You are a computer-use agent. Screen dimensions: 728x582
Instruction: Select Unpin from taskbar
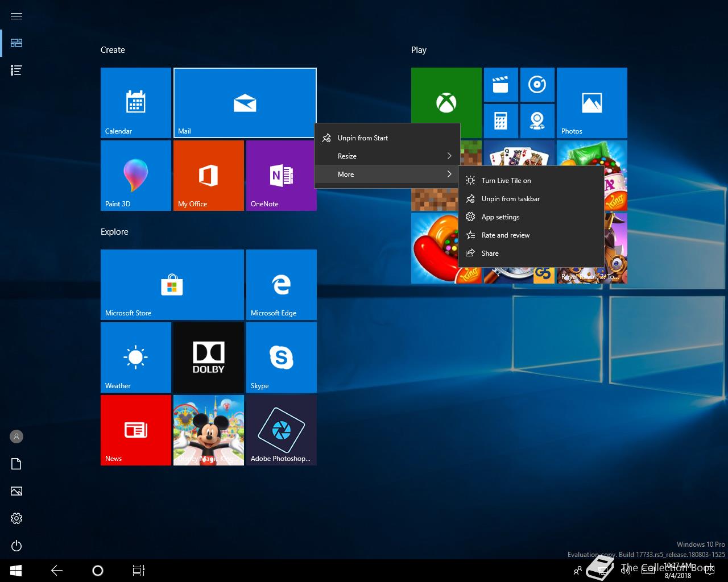[x=531, y=199]
